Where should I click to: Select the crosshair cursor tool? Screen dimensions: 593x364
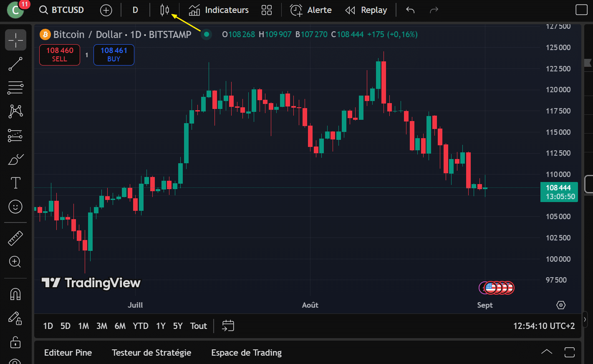click(x=15, y=40)
